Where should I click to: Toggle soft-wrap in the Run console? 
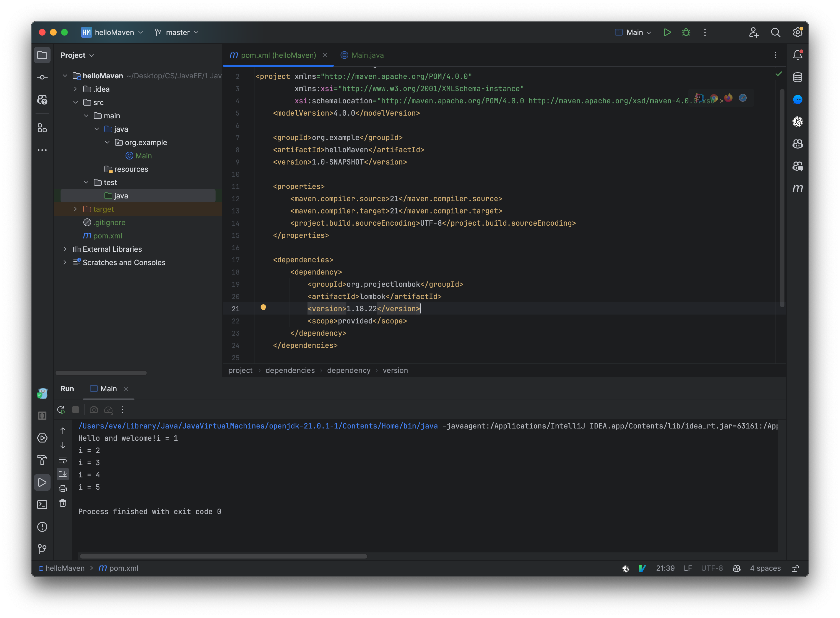(x=62, y=460)
